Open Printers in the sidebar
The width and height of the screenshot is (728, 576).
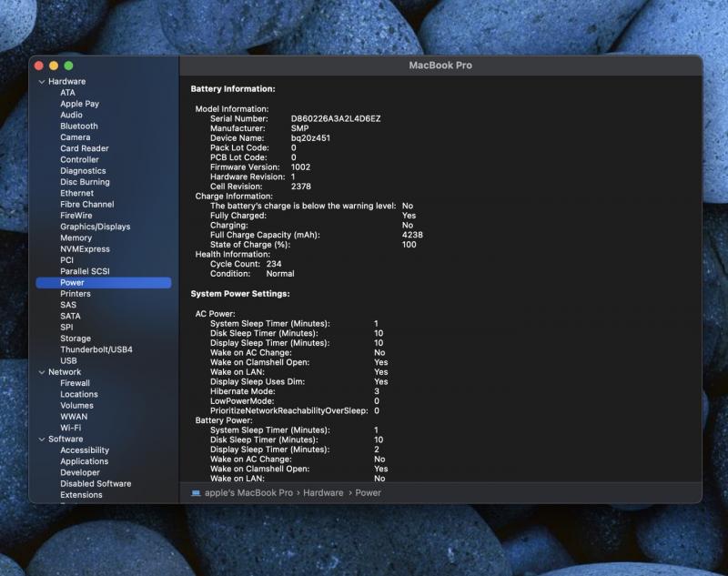[x=76, y=294]
